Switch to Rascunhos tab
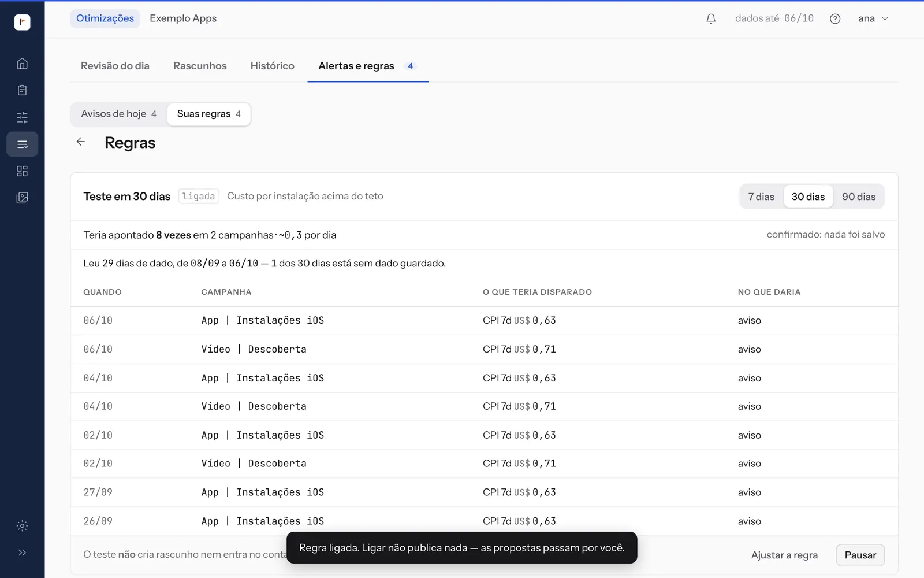The height and width of the screenshot is (578, 924). [200, 66]
